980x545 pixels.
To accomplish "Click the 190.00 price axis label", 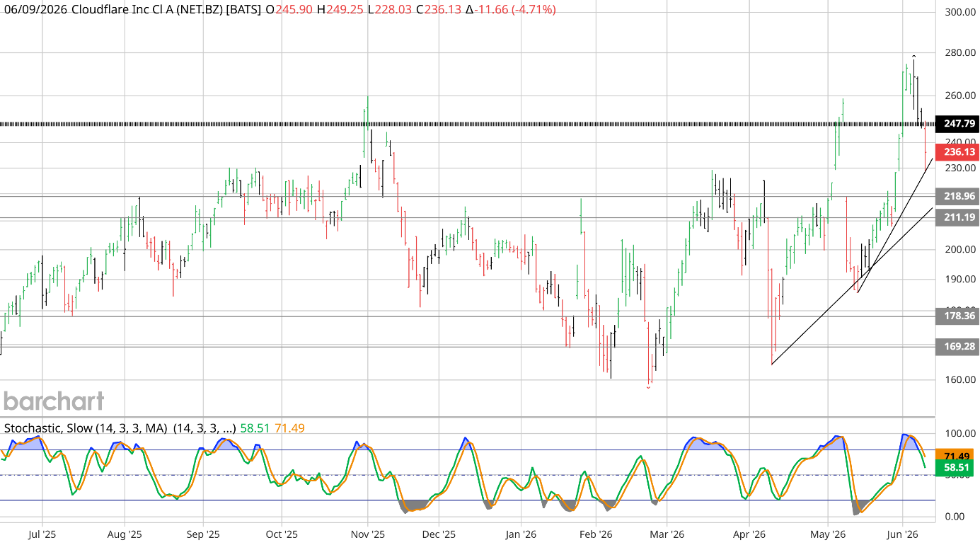I will point(960,279).
